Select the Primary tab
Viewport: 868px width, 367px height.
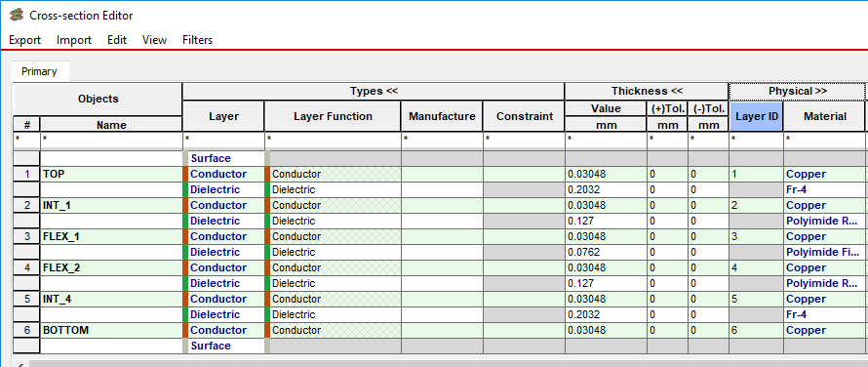point(39,71)
